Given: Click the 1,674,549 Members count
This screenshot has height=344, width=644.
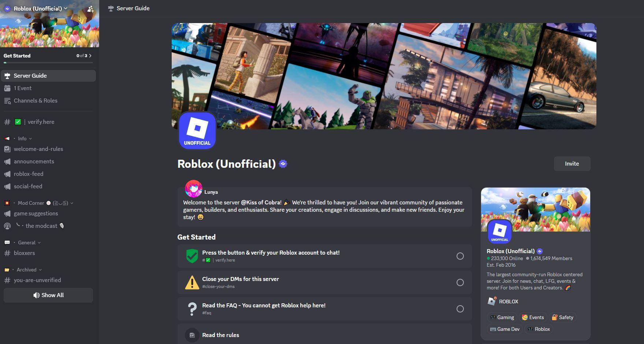Looking at the screenshot, I should click(549, 258).
